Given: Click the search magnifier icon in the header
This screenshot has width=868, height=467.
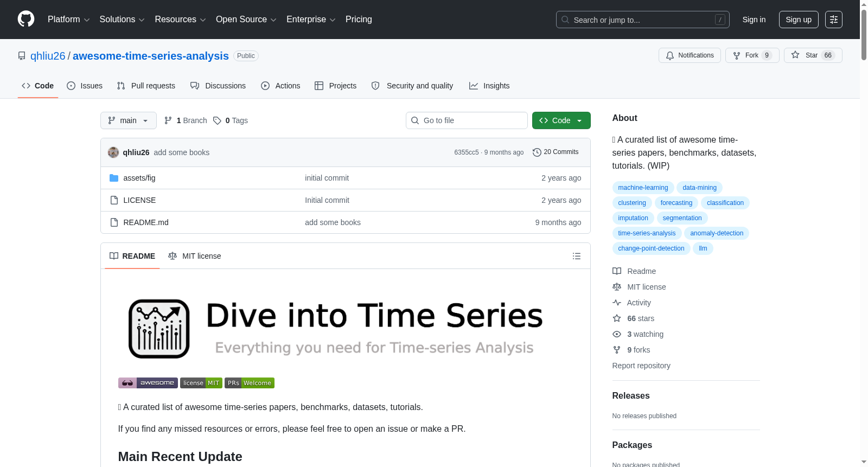Looking at the screenshot, I should [565, 20].
